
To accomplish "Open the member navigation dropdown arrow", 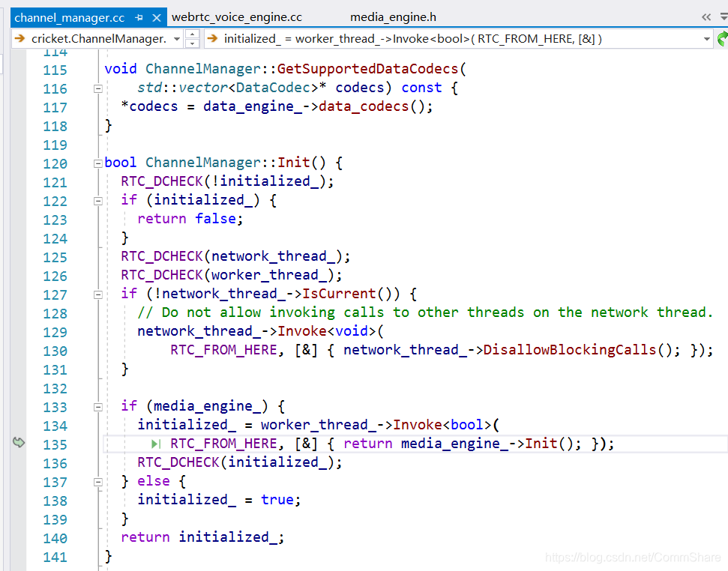I will (x=707, y=39).
